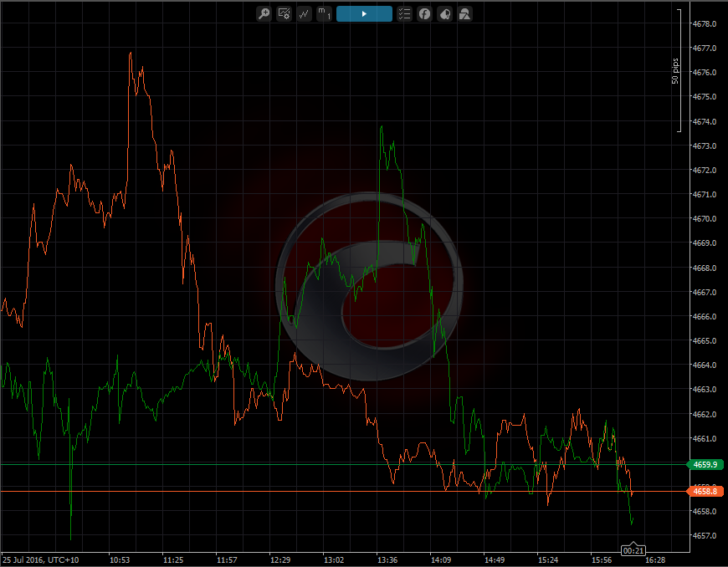The image size is (728, 567).
Task: Click the blue play button
Action: click(x=364, y=14)
